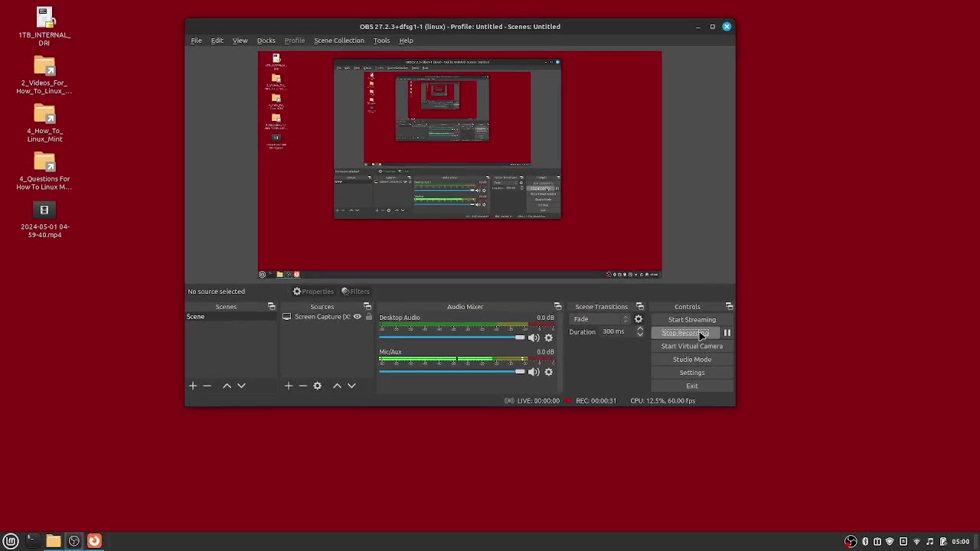Screen dimensions: 980x551
Task: Click the OBS preview canvas
Action: [x=459, y=165]
